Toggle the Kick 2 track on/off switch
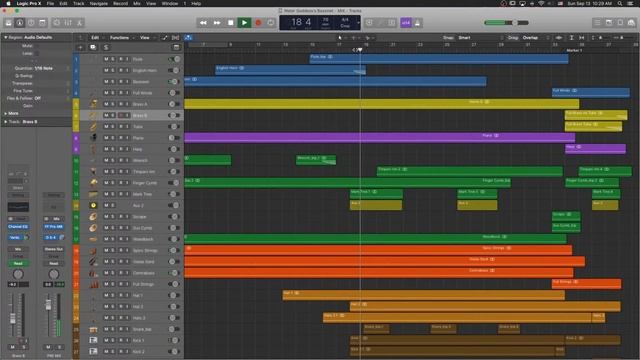Viewport: 640px width, 360px height. 174,351
